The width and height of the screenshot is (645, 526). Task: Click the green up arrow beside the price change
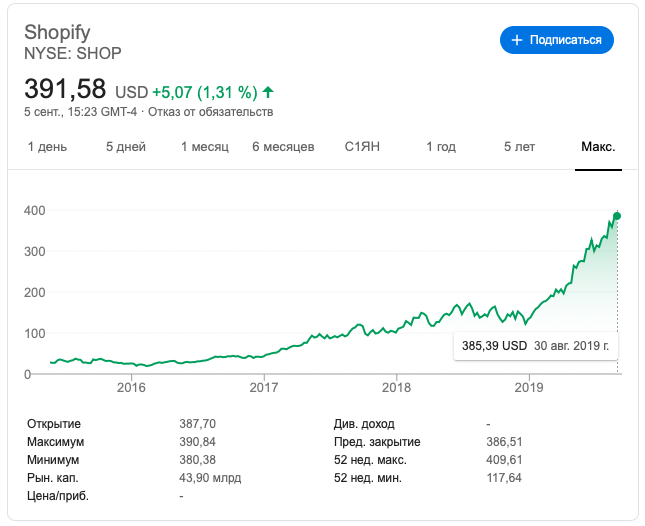[x=268, y=92]
